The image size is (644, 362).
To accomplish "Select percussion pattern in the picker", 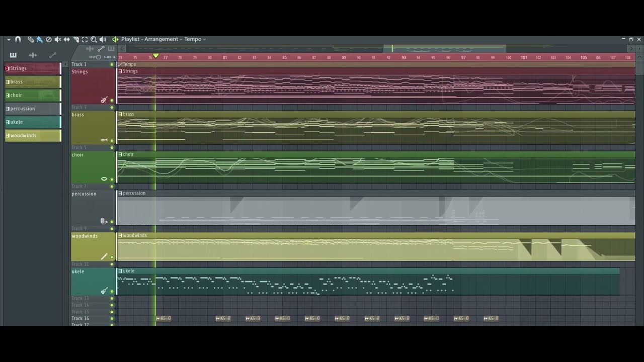I will [33, 109].
